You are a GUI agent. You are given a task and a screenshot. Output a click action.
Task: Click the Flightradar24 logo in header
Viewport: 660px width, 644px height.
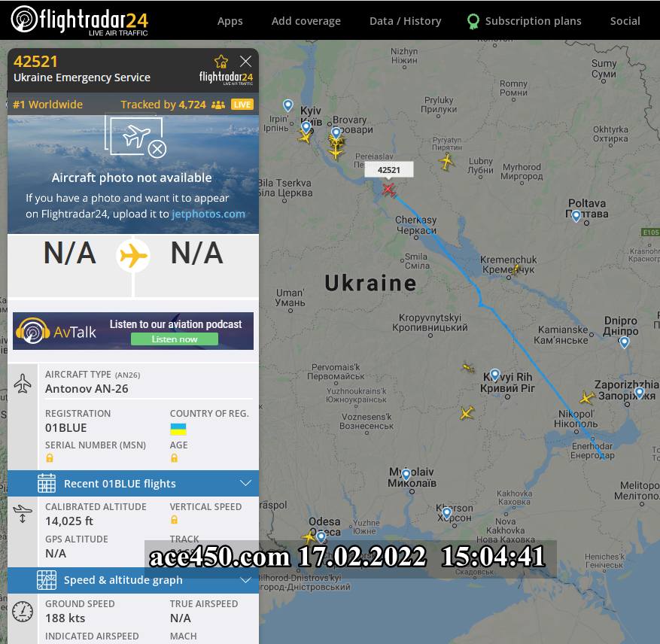[x=80, y=20]
